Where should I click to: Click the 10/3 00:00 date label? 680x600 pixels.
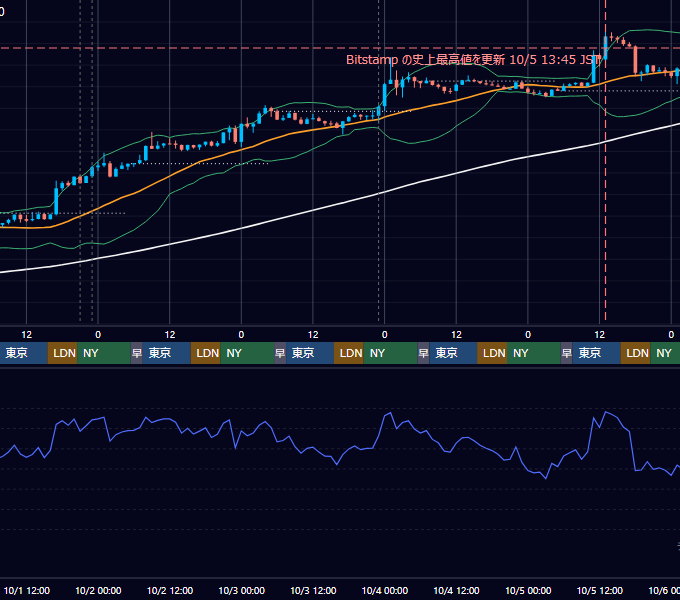click(x=242, y=590)
